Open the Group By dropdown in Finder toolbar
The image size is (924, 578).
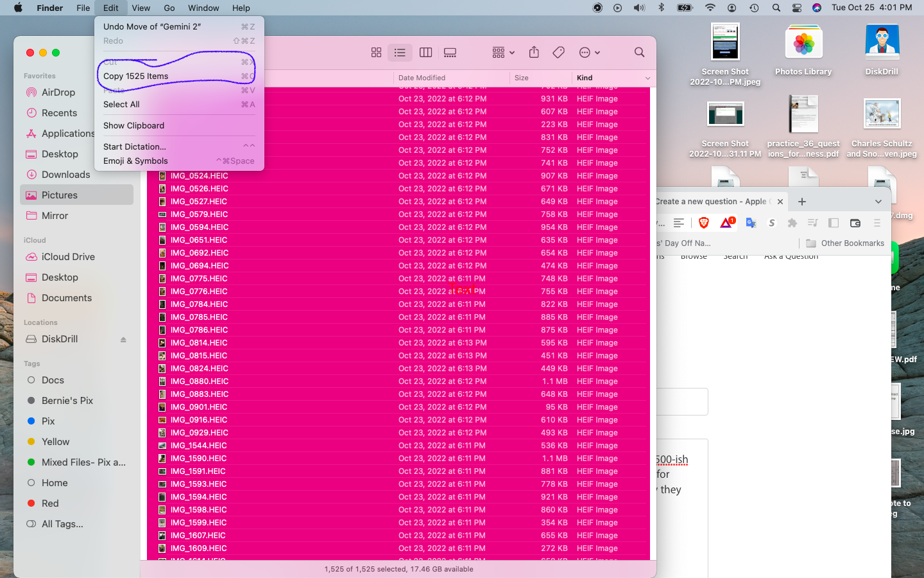point(504,53)
